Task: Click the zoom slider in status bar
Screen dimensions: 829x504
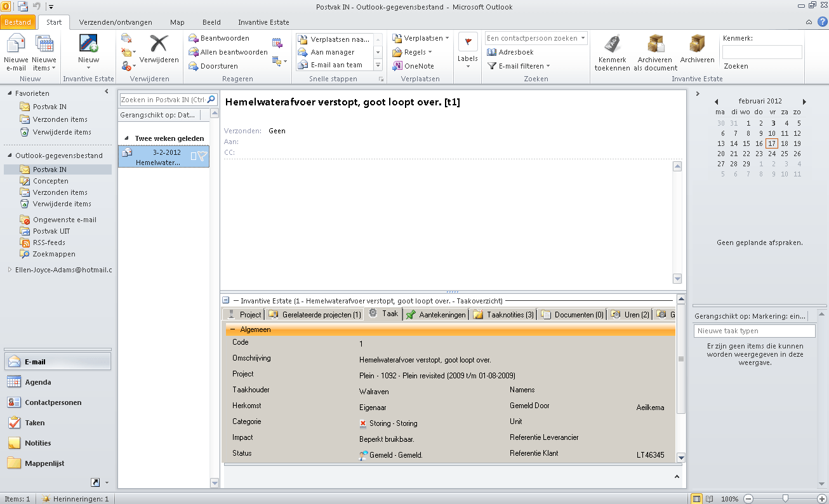Action: [x=786, y=498]
